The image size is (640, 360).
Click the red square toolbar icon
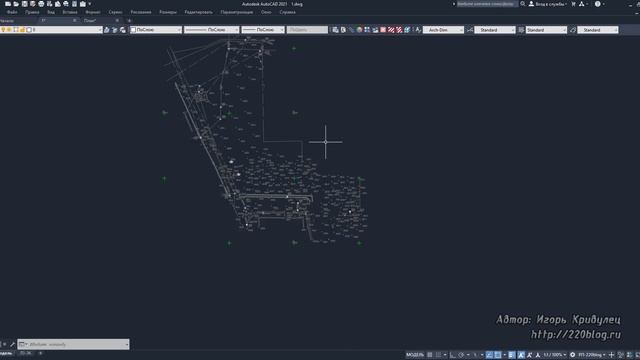click(x=383, y=30)
